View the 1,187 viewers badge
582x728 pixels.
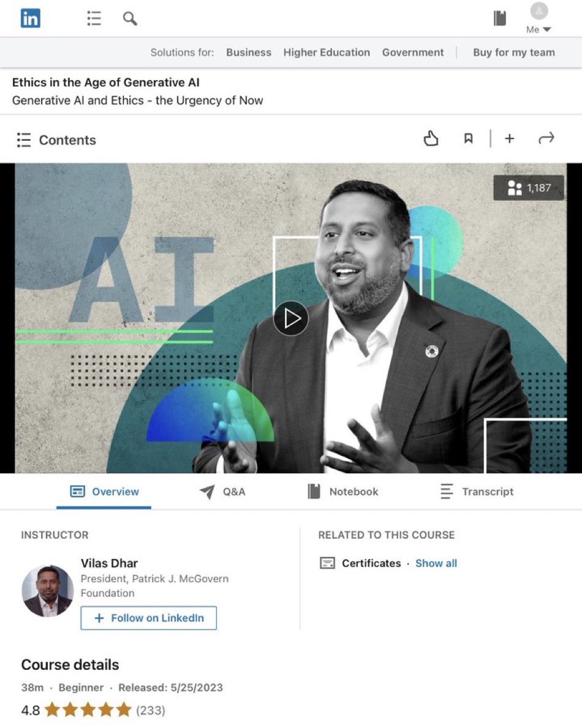click(529, 187)
